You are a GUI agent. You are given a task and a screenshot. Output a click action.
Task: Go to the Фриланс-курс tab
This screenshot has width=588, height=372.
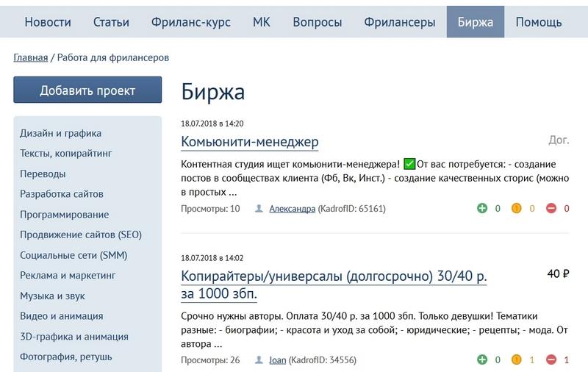190,22
